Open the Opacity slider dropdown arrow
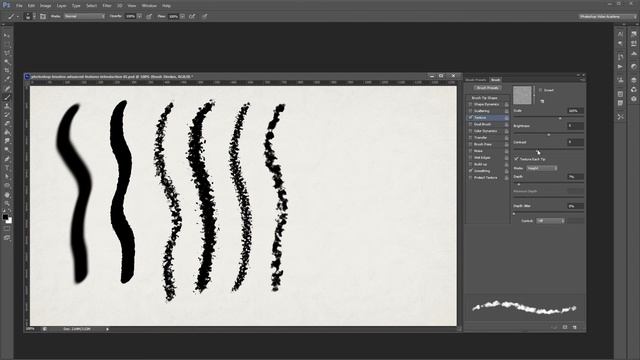This screenshot has height=360, width=640. coord(140,16)
